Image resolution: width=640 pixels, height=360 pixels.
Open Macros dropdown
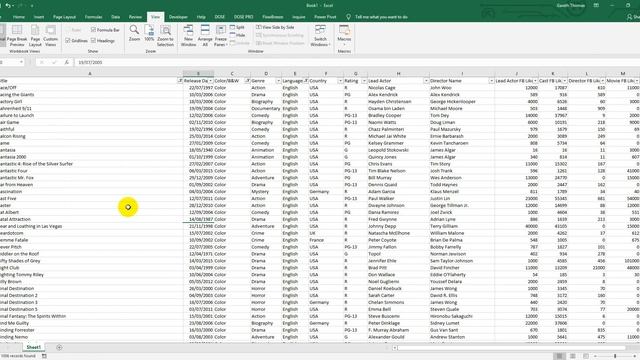pos(344,36)
